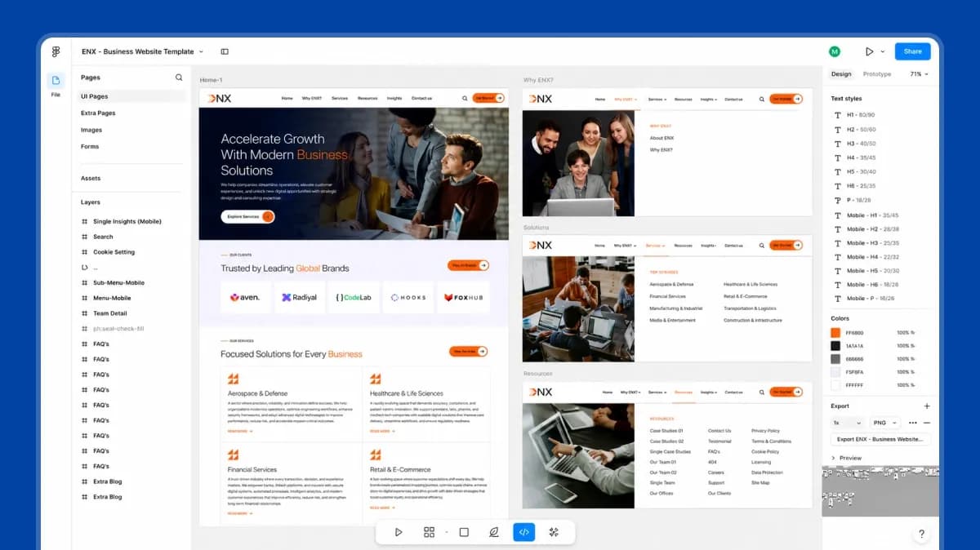Open the PNG export format dropdown
The width and height of the screenshot is (980, 550).
click(884, 423)
